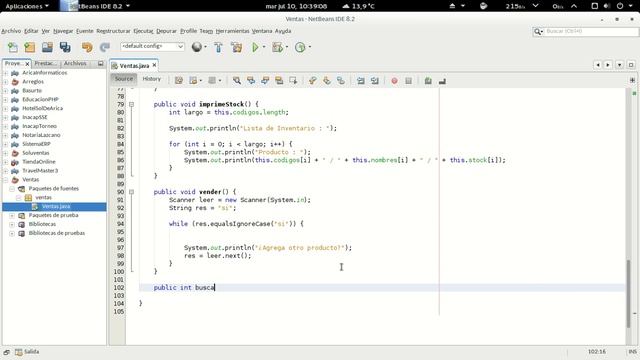Switch to the Prestac... panel tab
The width and height of the screenshot is (640, 360).
click(x=45, y=63)
